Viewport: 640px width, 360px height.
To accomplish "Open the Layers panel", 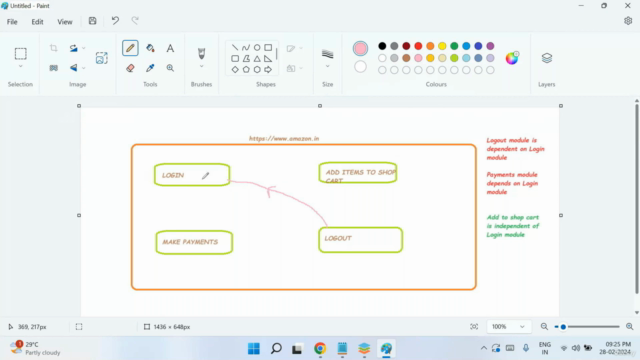I will pos(547,58).
